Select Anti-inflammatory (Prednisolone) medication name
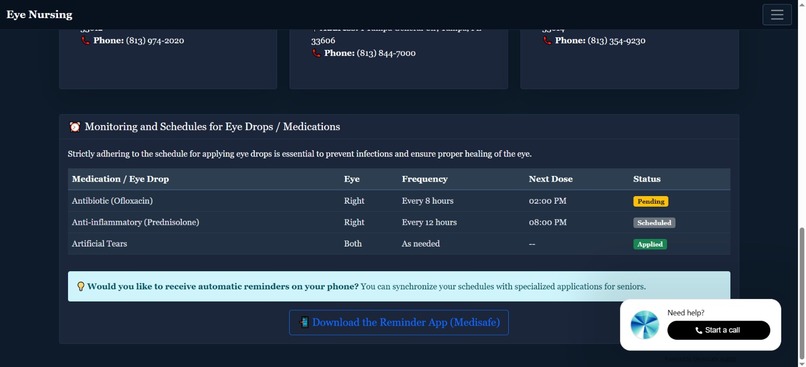Image resolution: width=806 pixels, height=367 pixels. [x=135, y=222]
